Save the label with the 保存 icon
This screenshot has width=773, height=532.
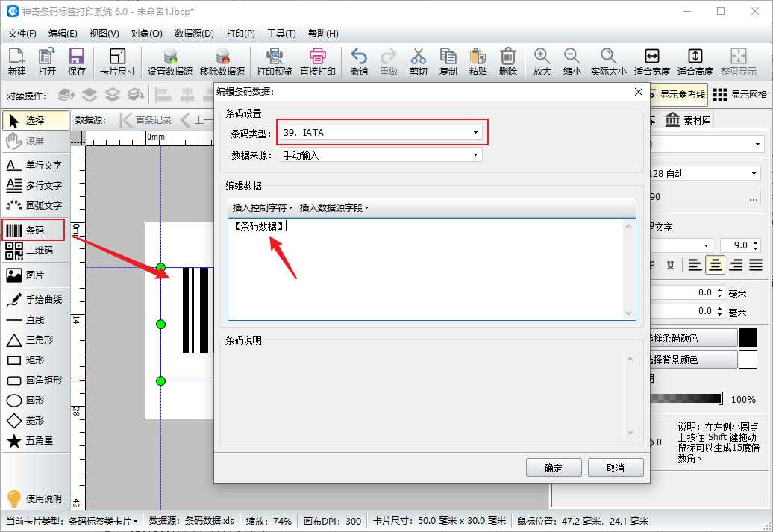pyautogui.click(x=77, y=62)
